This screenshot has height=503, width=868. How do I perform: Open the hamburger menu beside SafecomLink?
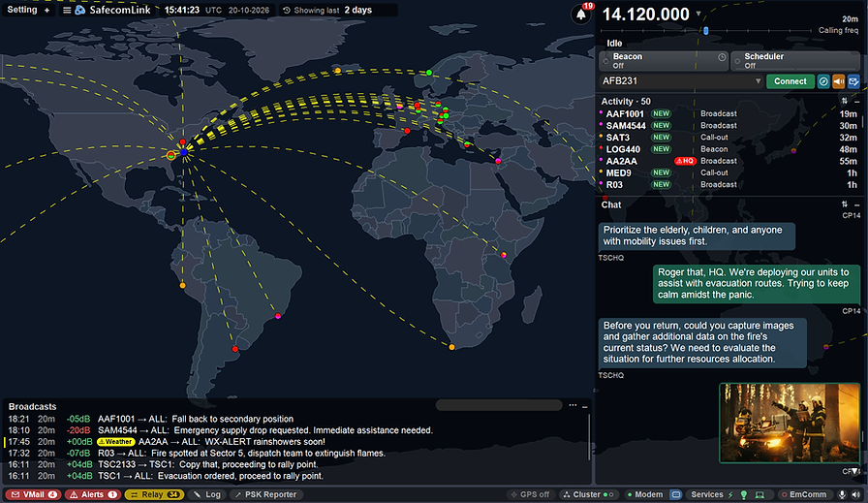(x=67, y=10)
